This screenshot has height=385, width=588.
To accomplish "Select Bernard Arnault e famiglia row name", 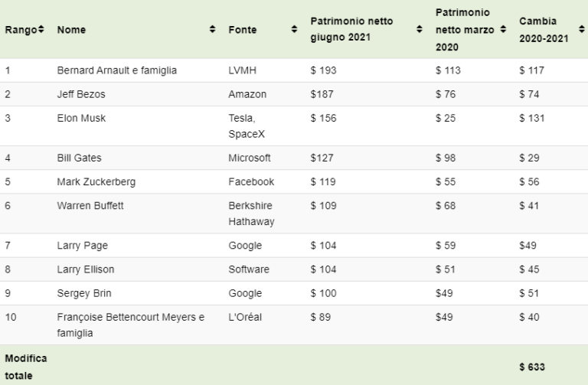I will click(x=116, y=70).
